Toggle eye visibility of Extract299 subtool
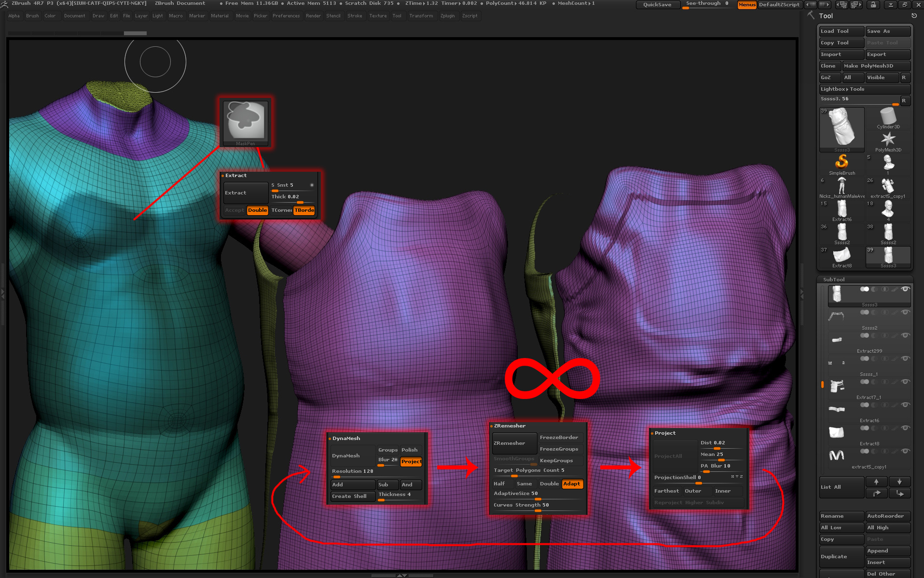 tap(906, 335)
